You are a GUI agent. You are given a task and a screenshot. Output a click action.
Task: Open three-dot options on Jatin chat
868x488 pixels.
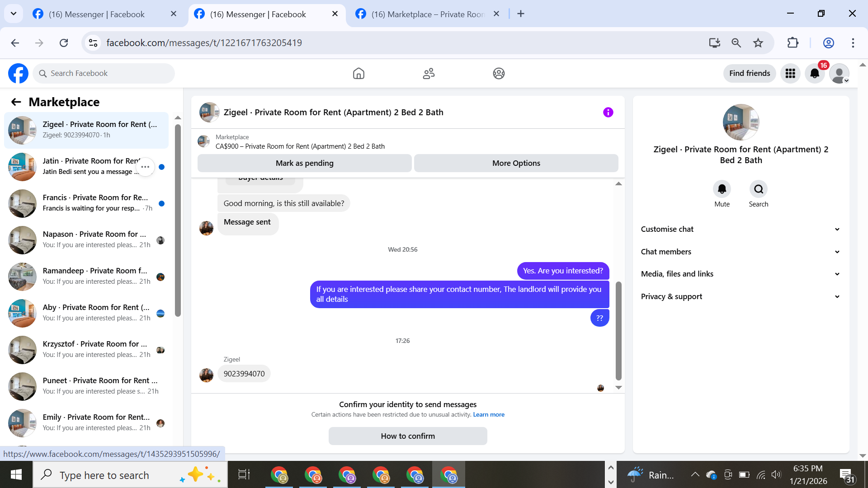[145, 167]
